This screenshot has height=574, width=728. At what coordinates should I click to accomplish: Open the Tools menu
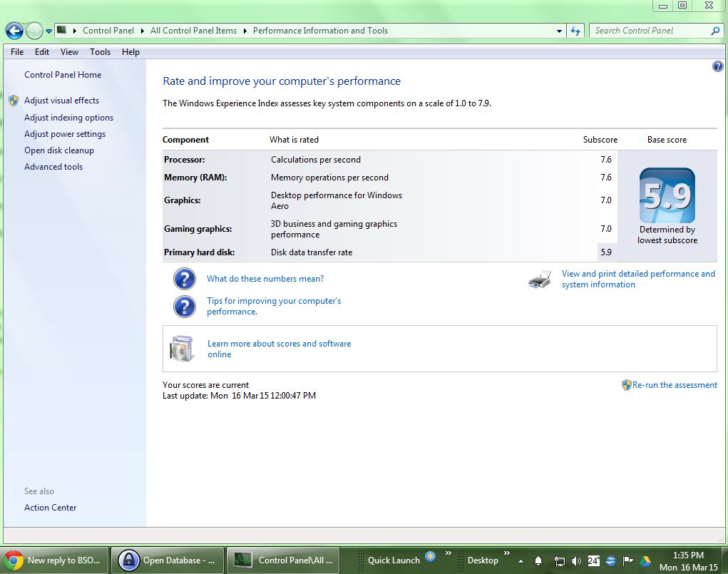(101, 52)
